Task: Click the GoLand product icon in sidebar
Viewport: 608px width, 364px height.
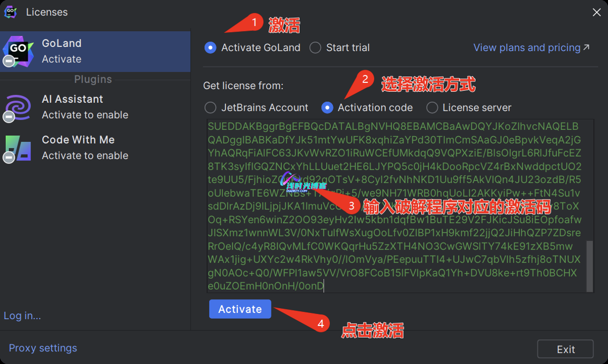Action: (18, 51)
